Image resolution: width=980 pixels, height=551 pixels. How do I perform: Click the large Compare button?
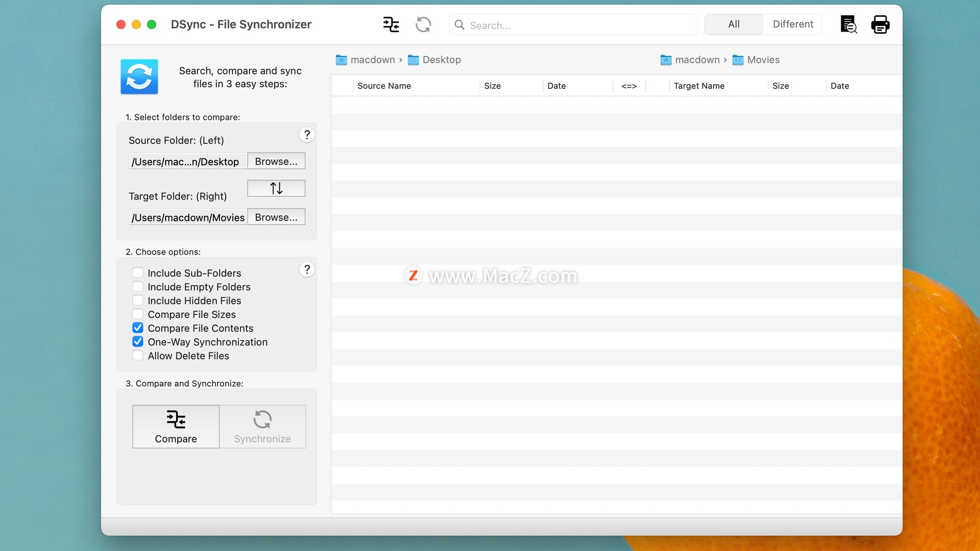176,427
